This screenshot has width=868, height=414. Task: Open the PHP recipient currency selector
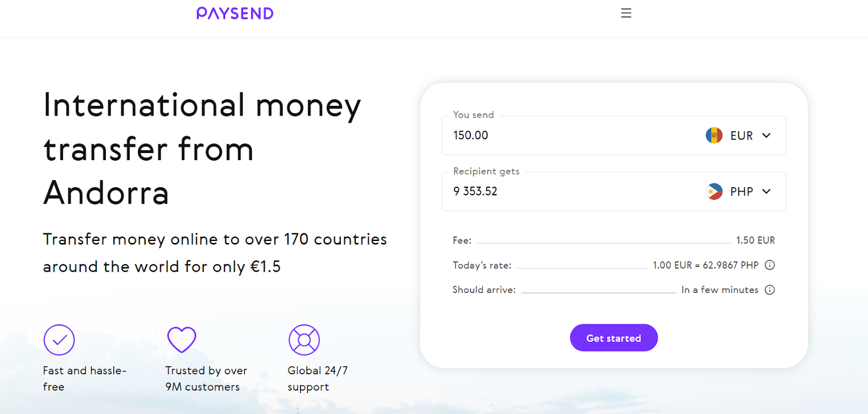pos(738,192)
